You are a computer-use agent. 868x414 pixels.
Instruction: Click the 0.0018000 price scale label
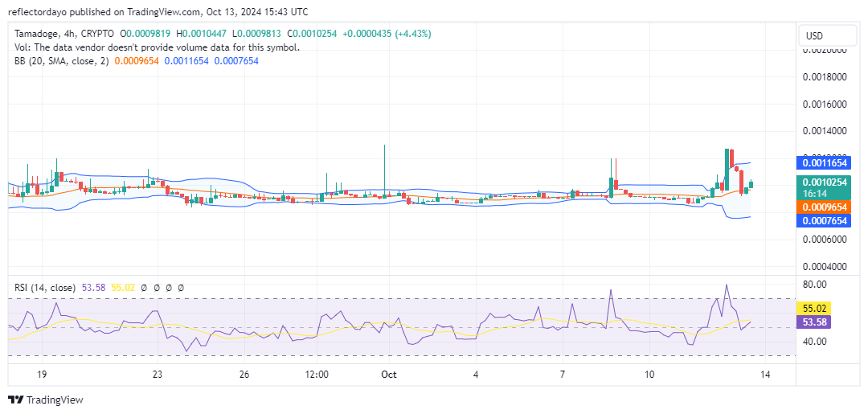(823, 77)
